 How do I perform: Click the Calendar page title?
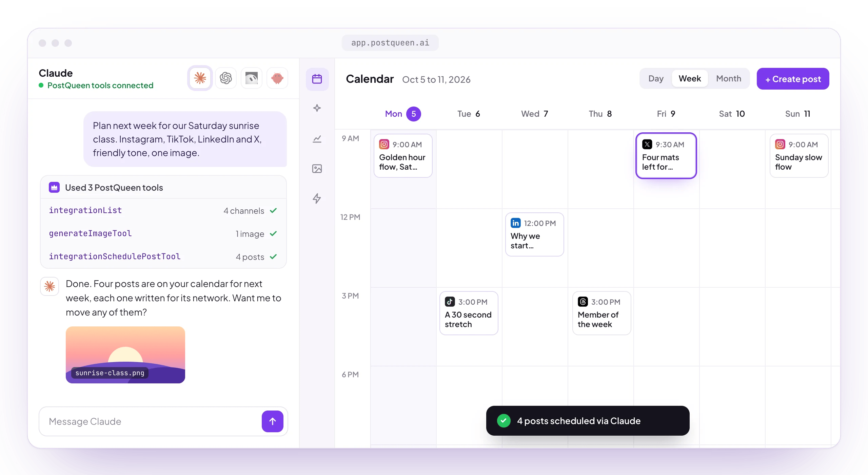point(370,79)
